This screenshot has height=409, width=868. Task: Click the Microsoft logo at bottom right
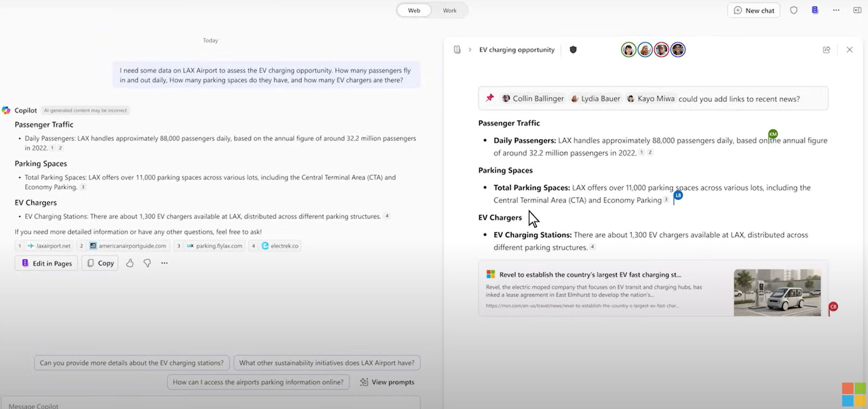coord(854,395)
